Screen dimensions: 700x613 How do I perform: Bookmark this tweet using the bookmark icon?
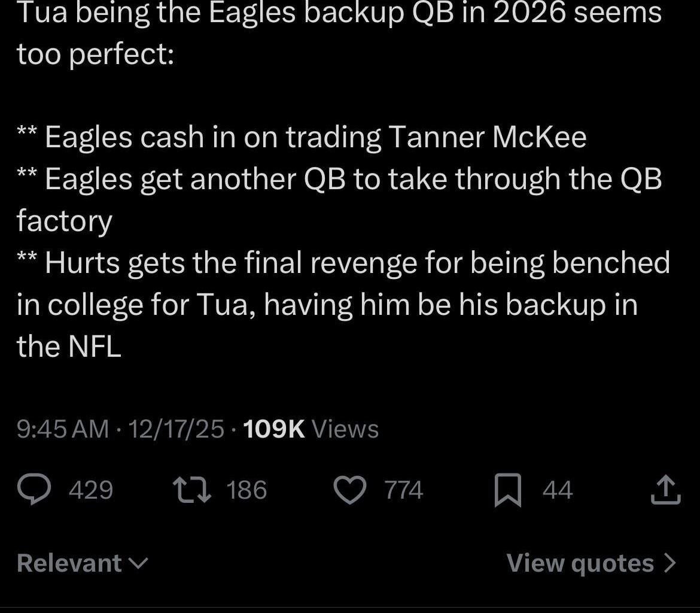point(508,490)
